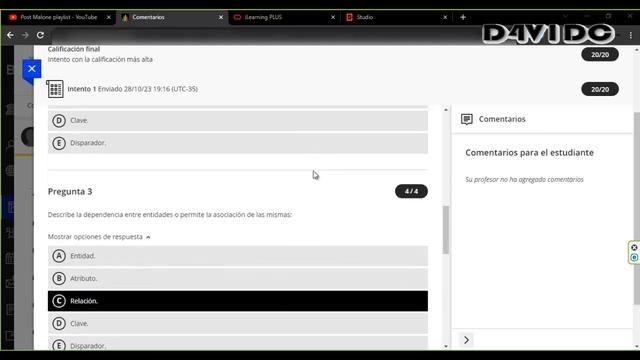Click the top side widget icon at right edge
Image resolution: width=640 pixels, height=360 pixels.
click(634, 248)
